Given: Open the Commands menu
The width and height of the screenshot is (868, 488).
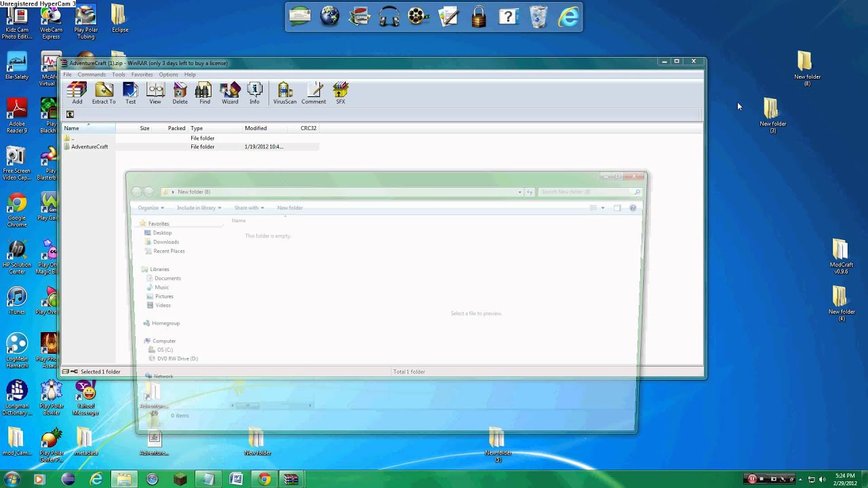Looking at the screenshot, I should point(92,75).
